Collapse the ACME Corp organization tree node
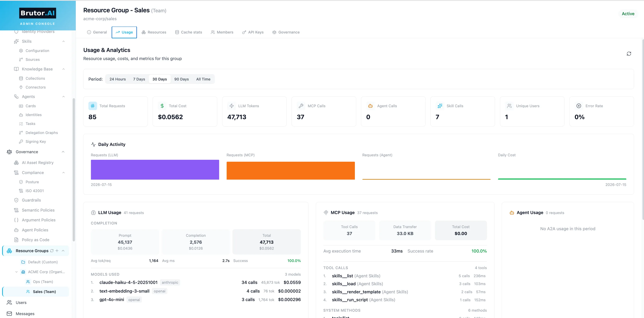Image resolution: width=644 pixels, height=318 pixels. point(17,272)
